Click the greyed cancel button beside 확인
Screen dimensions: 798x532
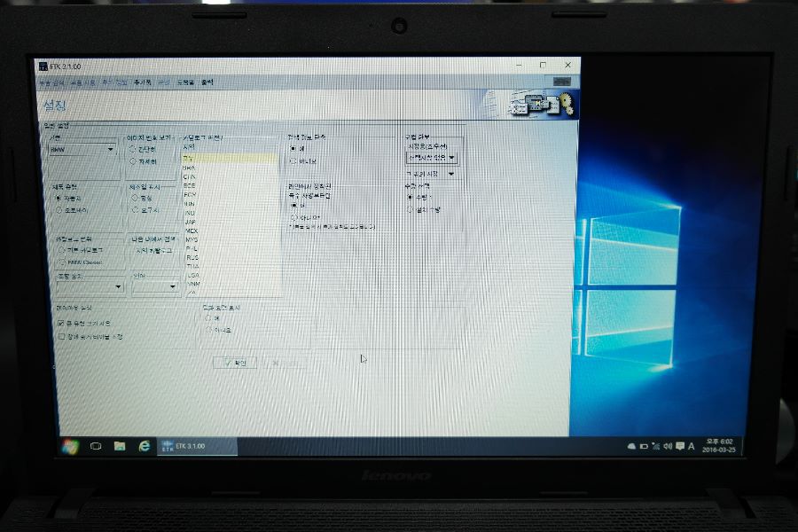pos(285,363)
